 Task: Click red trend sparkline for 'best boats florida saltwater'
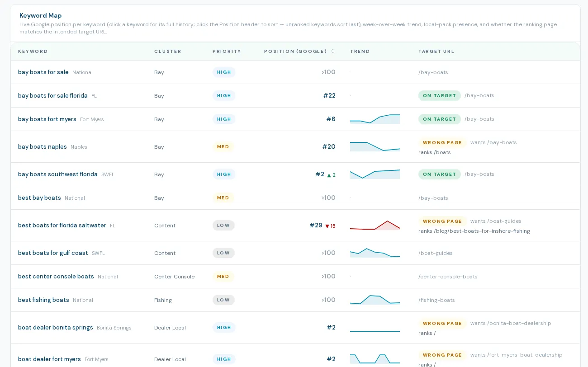click(375, 225)
